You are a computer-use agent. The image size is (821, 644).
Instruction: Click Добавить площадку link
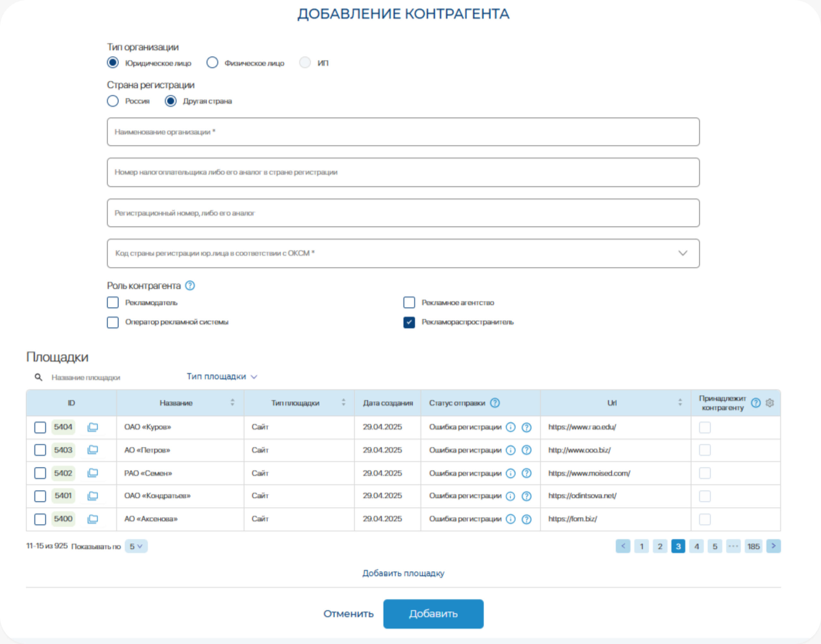tap(403, 573)
